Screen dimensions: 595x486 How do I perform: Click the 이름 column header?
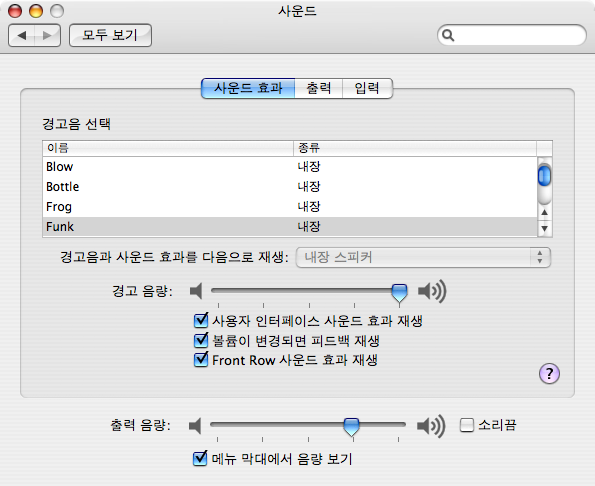(168, 148)
